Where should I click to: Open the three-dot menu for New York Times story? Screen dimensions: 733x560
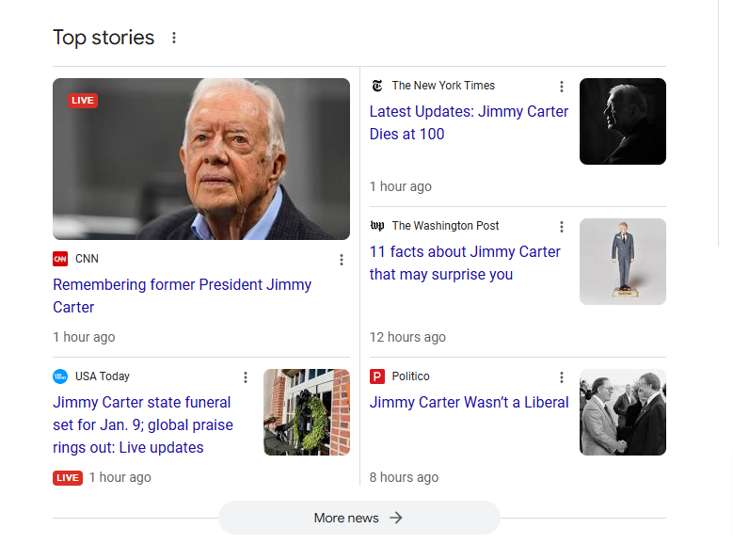[562, 87]
